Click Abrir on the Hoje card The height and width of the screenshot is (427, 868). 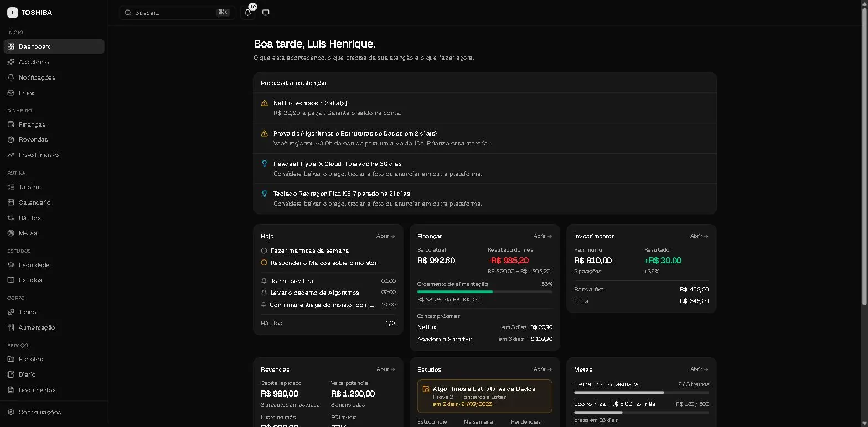tap(386, 236)
